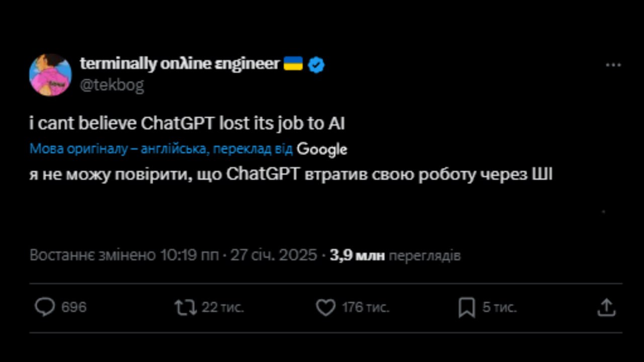
Task: Click the repost arrows icon
Action: pos(186,307)
